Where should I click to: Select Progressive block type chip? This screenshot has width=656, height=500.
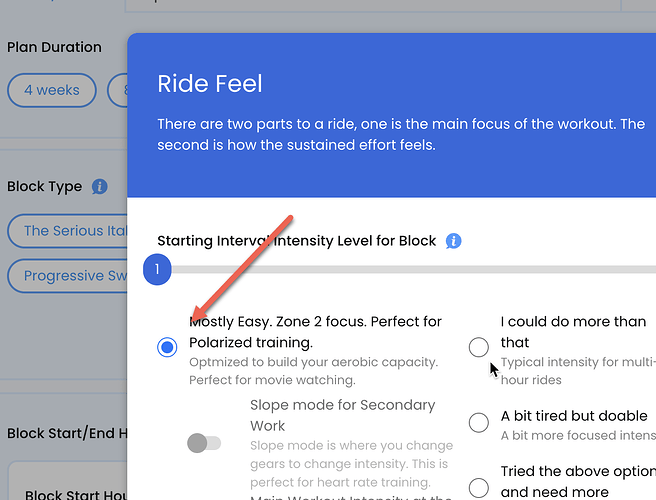click(67, 276)
